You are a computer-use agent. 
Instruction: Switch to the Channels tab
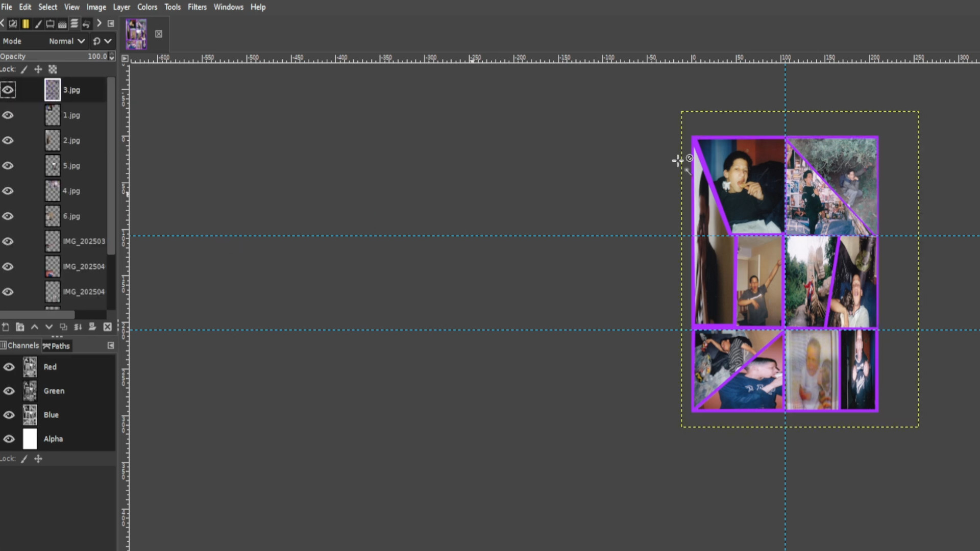coord(20,346)
